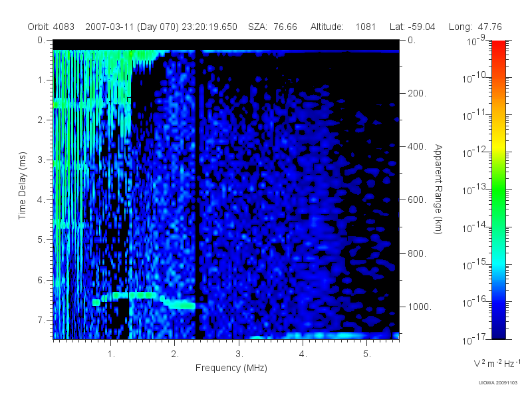Click the '2.' tick on the frequency axis
The width and height of the screenshot is (532, 399).
[x=175, y=354]
